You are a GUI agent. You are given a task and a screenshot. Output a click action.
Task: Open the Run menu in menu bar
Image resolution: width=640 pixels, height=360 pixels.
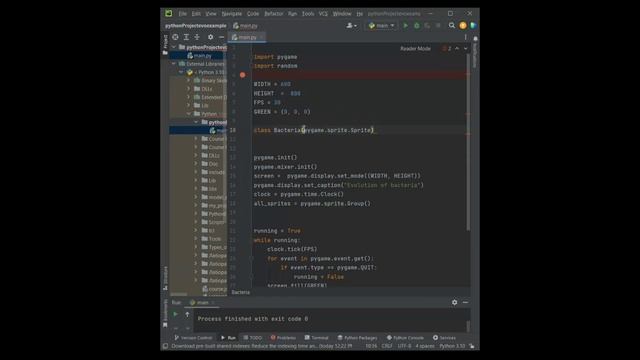[x=292, y=13]
